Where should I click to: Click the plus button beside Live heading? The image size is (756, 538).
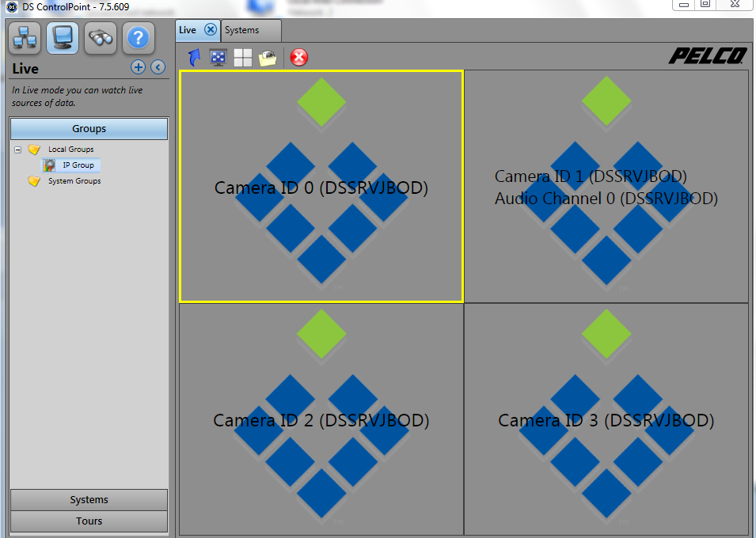point(139,67)
